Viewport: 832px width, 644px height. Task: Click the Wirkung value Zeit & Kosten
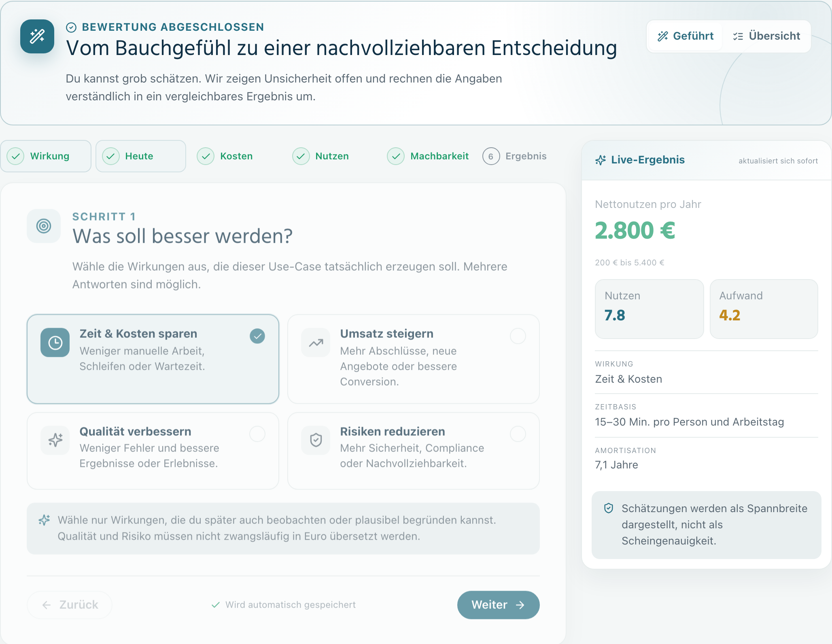click(628, 379)
